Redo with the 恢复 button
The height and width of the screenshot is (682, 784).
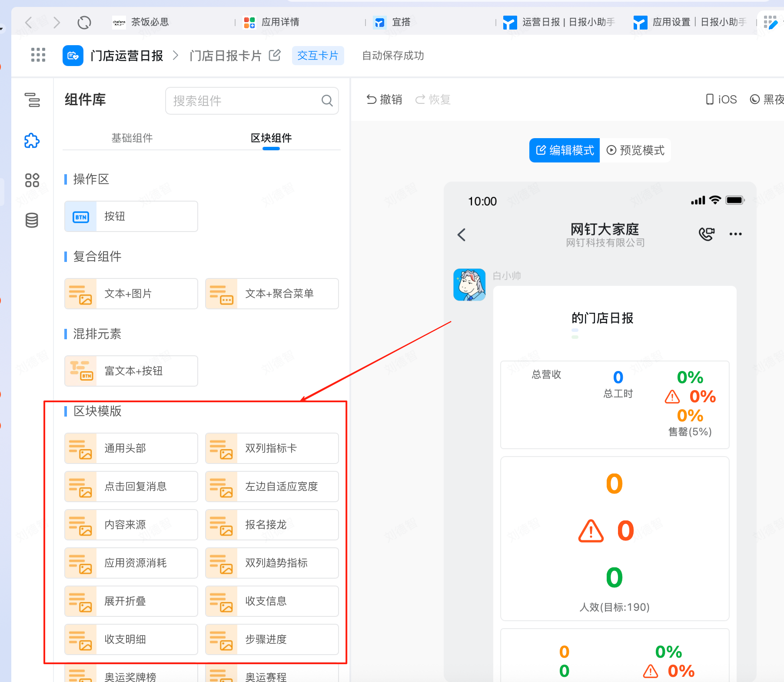click(433, 99)
